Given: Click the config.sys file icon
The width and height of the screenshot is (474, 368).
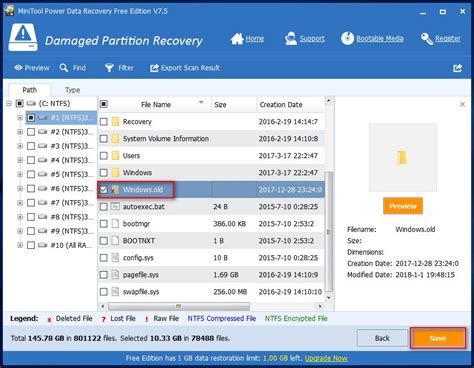Looking at the screenshot, I should (x=115, y=258).
